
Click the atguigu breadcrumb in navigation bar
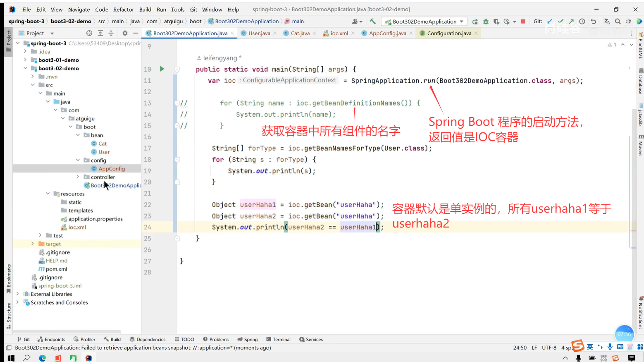coord(173,21)
